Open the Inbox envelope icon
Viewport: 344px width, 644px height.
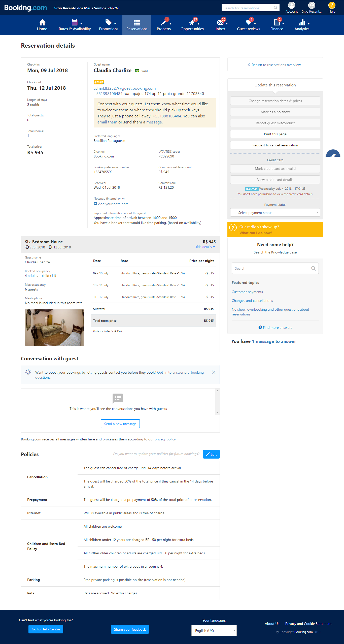(220, 23)
